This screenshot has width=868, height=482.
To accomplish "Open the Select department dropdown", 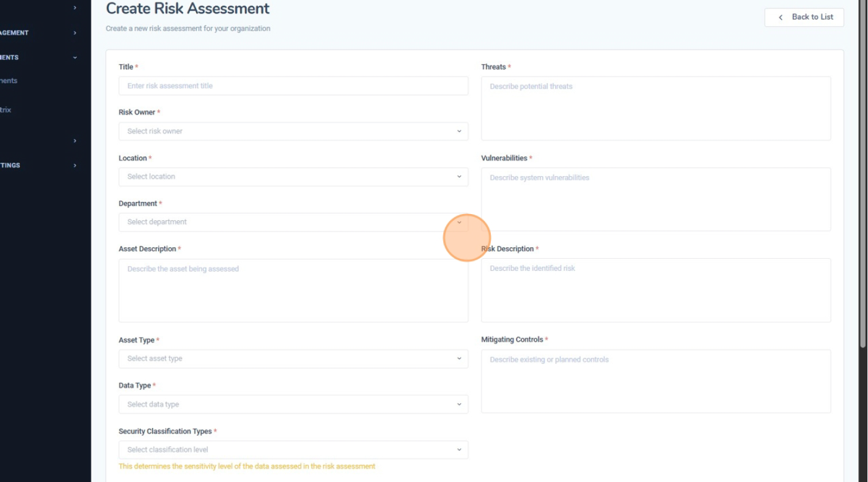I will click(x=293, y=222).
